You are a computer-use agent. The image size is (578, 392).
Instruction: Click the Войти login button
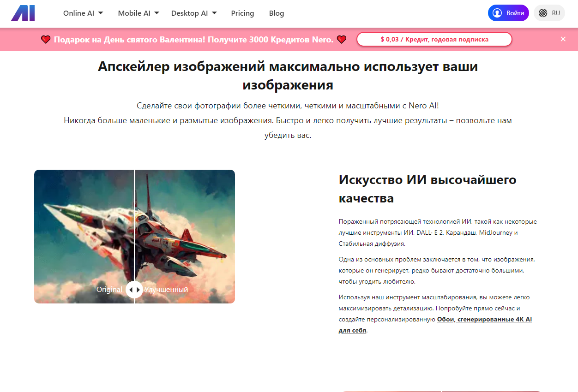click(x=508, y=13)
